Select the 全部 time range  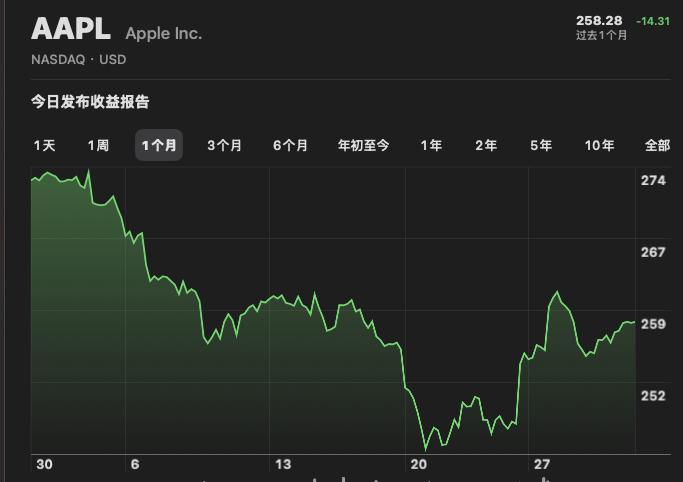(x=657, y=146)
